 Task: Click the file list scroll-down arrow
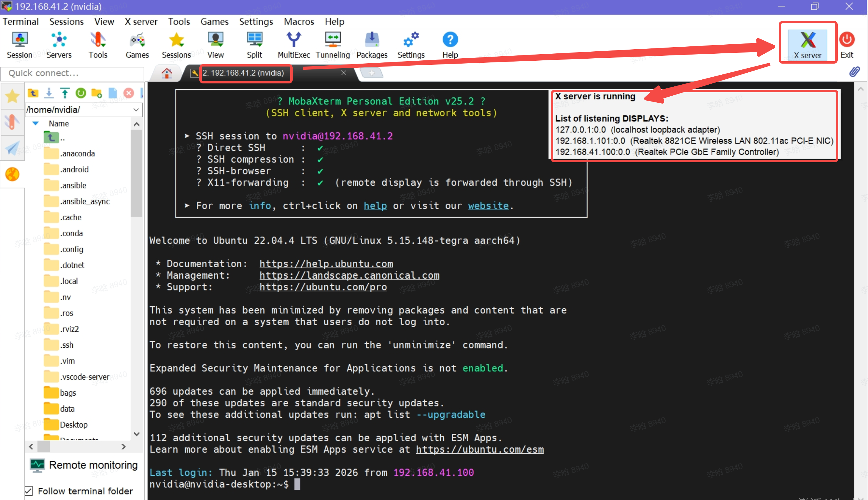(136, 434)
